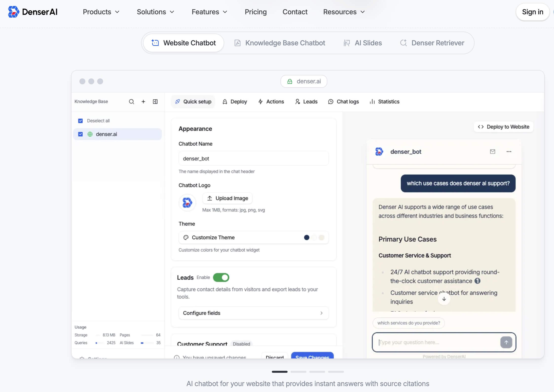Uncheck the denser.ai source checkbox
Screen dimensions: 554x392
(x=80, y=134)
